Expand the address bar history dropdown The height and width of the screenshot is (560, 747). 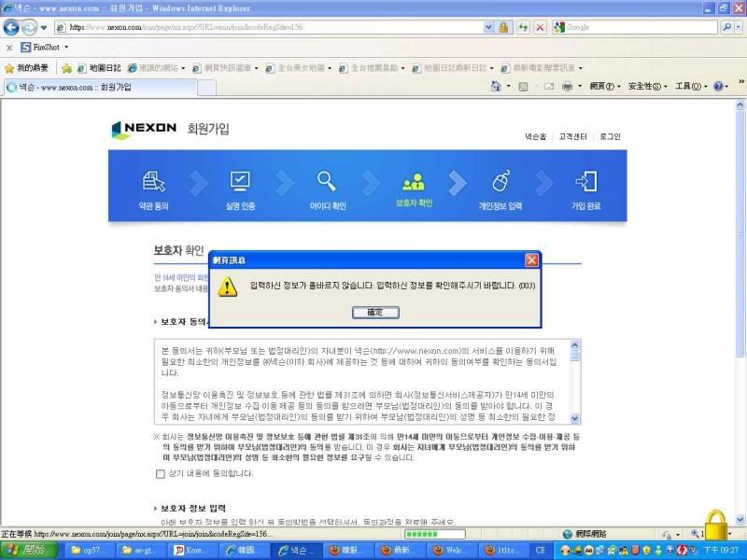tap(488, 27)
